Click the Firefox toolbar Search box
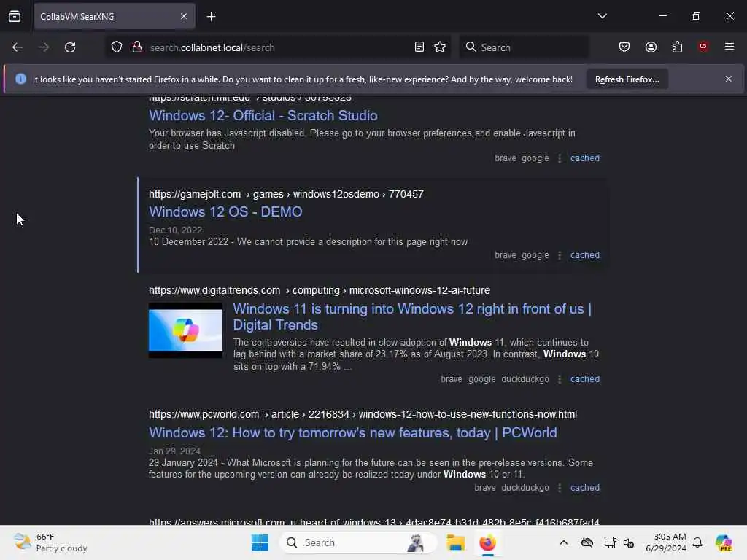 (524, 47)
